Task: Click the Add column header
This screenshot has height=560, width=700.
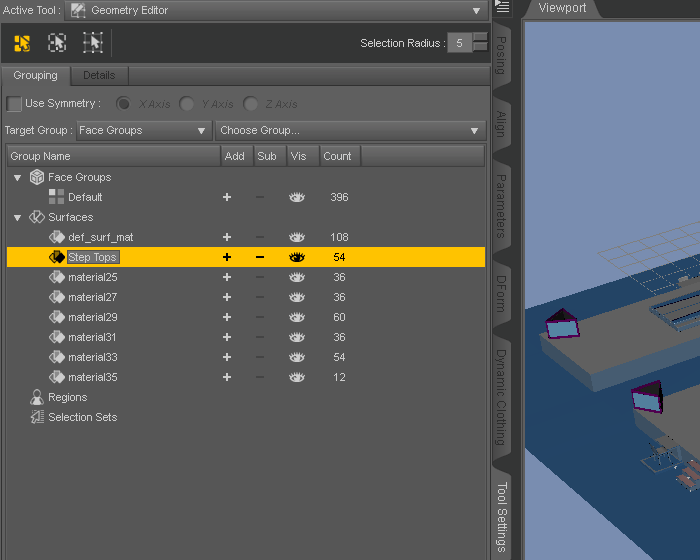Action: (x=237, y=156)
